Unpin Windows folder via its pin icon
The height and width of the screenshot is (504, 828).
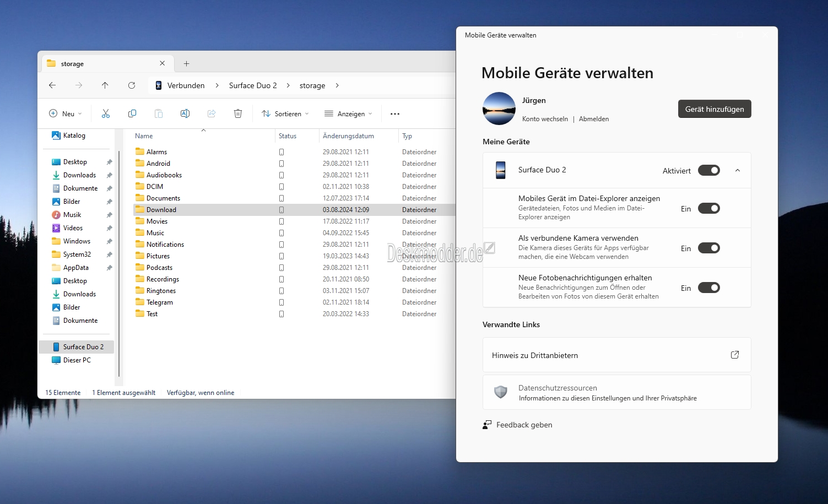tap(109, 241)
